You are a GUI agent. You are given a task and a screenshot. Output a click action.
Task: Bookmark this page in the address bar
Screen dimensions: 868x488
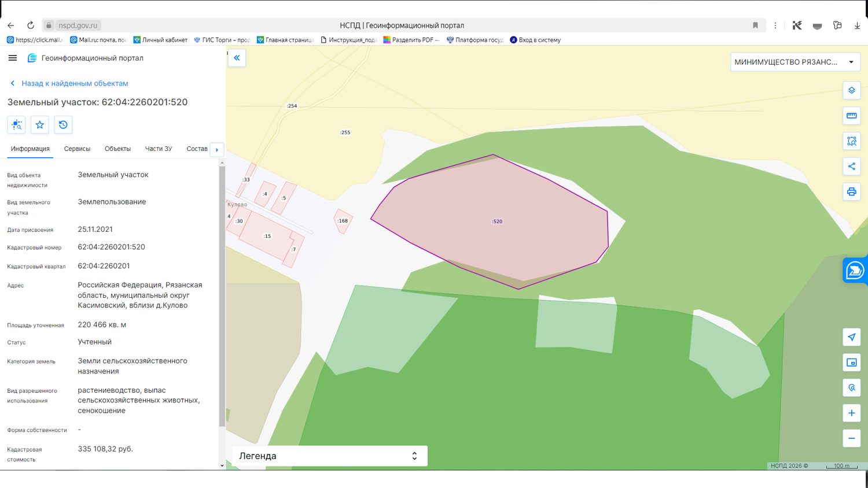[755, 25]
